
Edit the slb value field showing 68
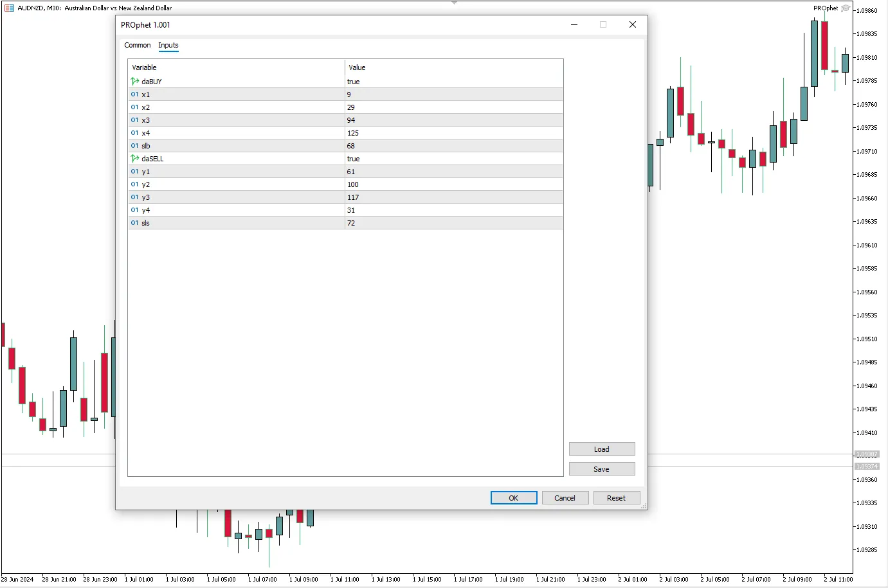coord(454,146)
